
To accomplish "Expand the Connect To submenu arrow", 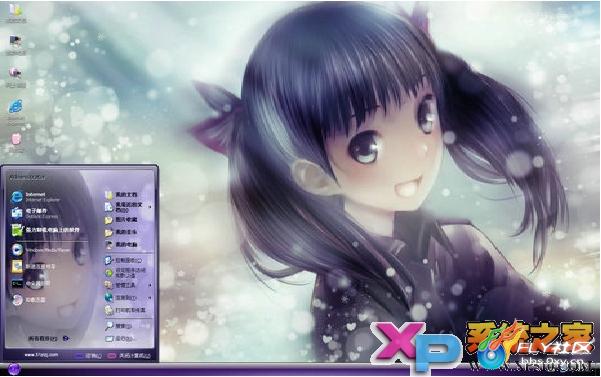I will click(x=150, y=298).
